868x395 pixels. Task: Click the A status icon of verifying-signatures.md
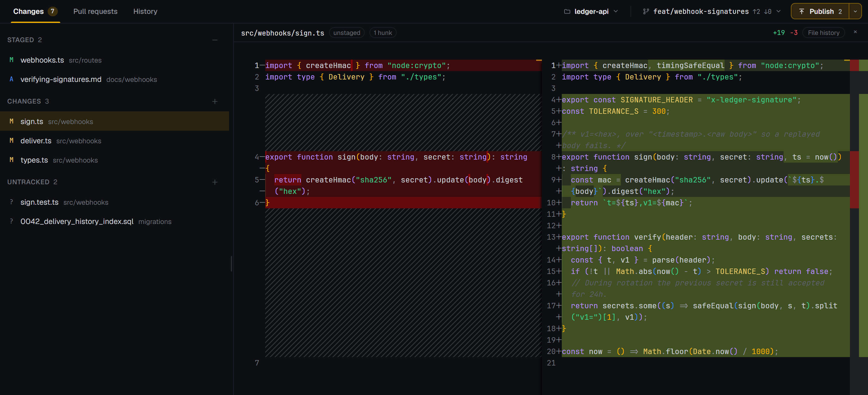(x=11, y=79)
